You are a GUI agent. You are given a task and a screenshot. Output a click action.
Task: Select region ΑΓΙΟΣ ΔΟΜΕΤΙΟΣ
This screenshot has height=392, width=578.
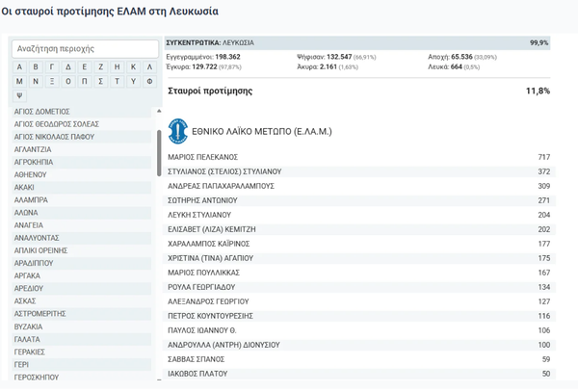(x=82, y=112)
